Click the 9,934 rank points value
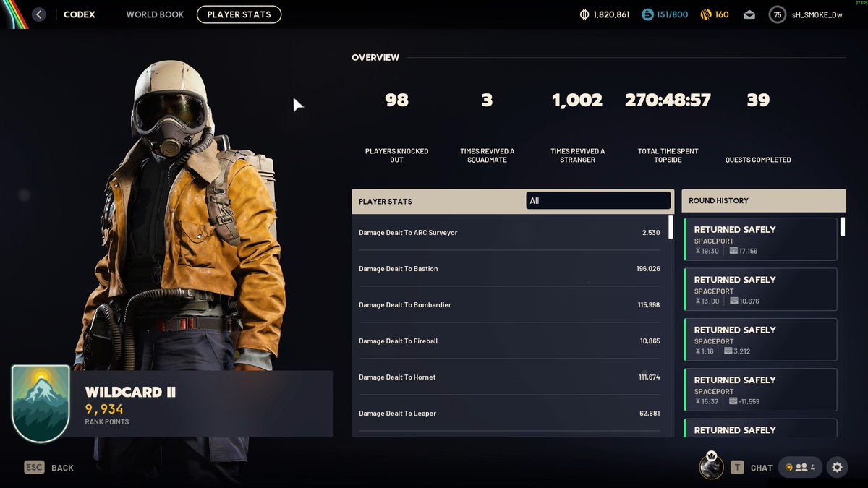The image size is (868, 488). click(103, 409)
